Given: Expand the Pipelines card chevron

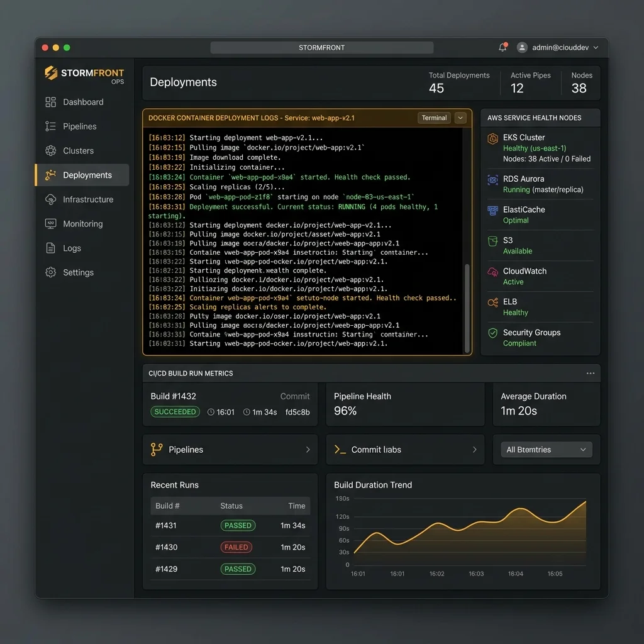Looking at the screenshot, I should [x=308, y=450].
